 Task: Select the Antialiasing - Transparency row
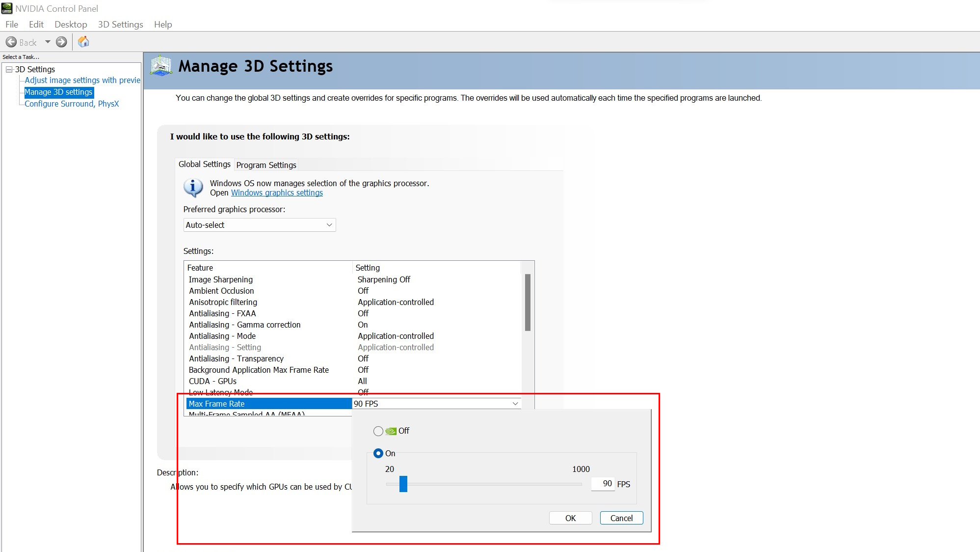(353, 359)
